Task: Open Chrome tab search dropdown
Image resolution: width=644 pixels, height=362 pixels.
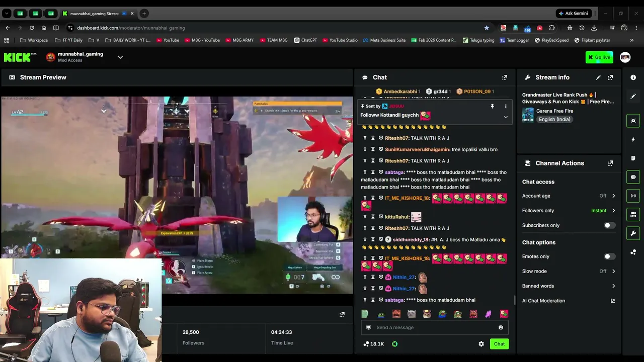Action: click(7, 13)
